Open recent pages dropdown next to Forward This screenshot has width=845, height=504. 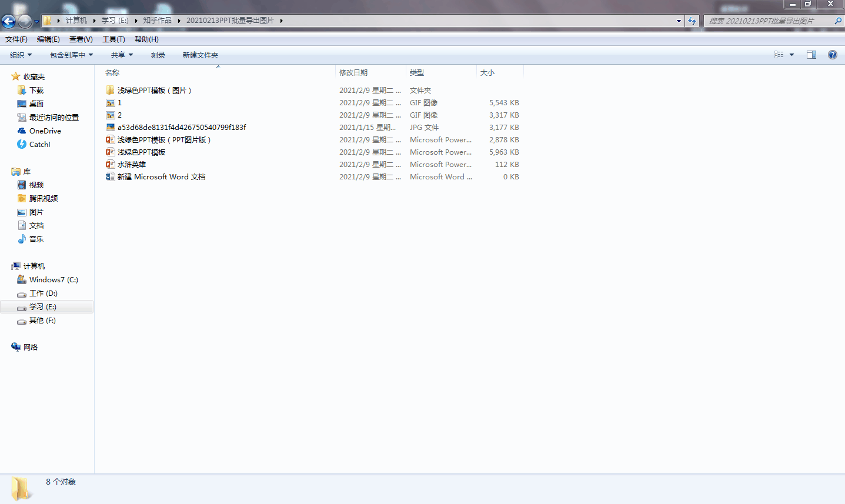(36, 22)
